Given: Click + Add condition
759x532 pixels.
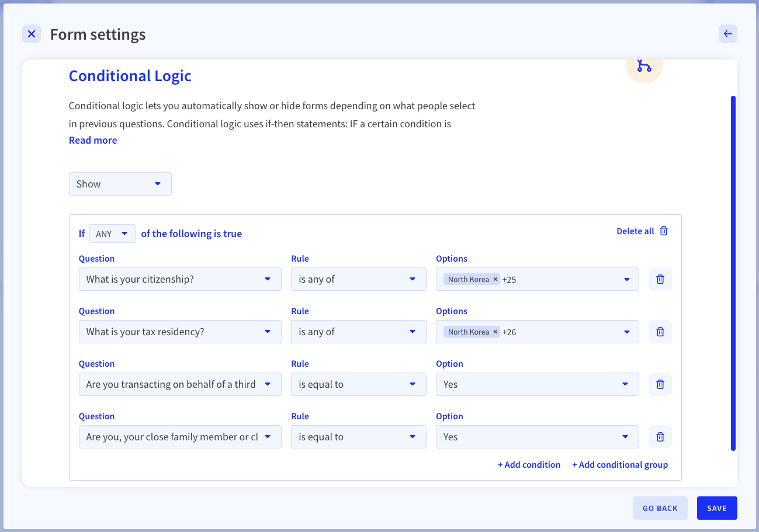Looking at the screenshot, I should point(529,465).
